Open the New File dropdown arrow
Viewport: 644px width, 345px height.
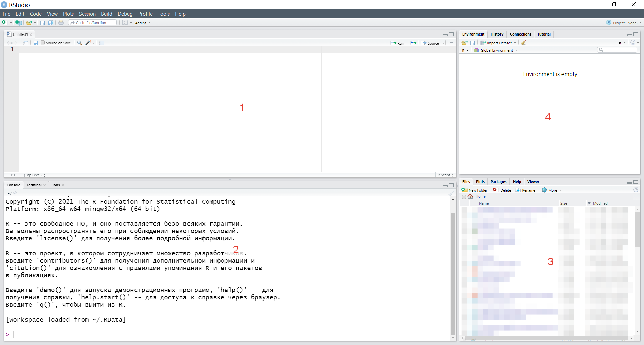pyautogui.click(x=11, y=23)
